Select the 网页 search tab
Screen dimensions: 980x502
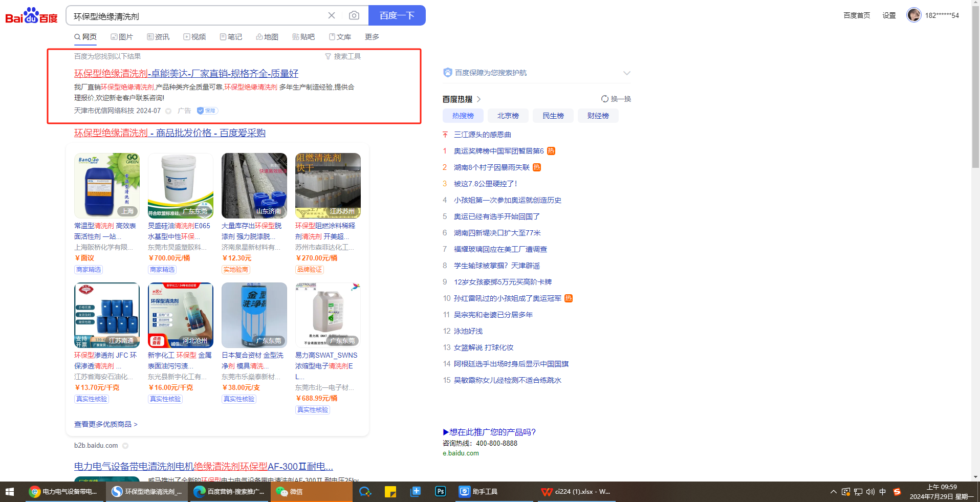click(85, 37)
